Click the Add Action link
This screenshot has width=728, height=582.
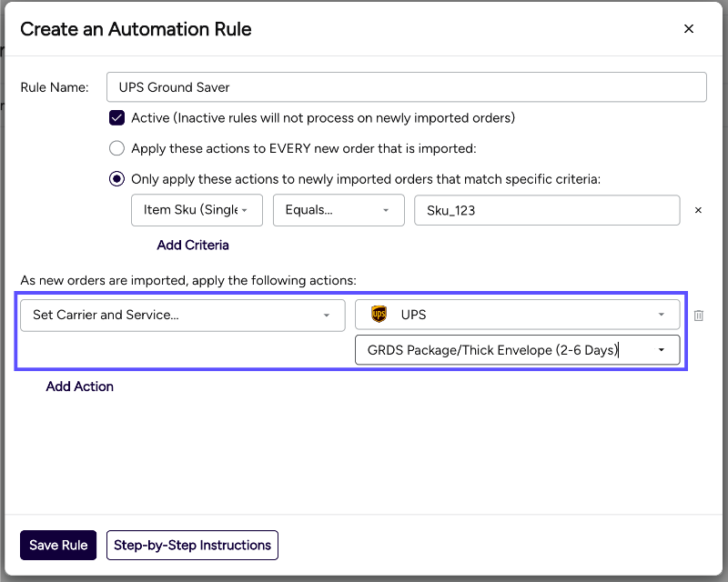coord(80,386)
